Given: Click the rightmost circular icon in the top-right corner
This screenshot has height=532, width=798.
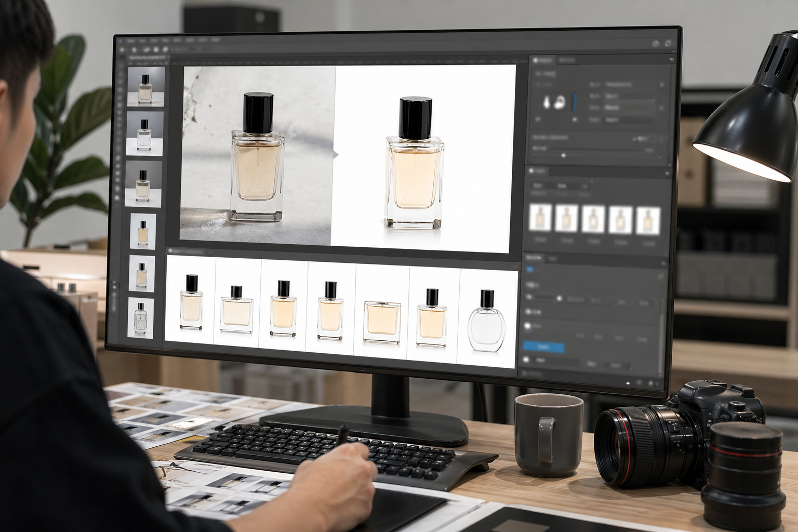Looking at the screenshot, I should 669,44.
